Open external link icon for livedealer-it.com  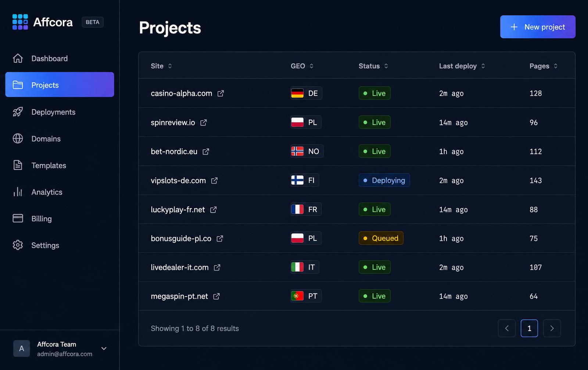pyautogui.click(x=217, y=268)
